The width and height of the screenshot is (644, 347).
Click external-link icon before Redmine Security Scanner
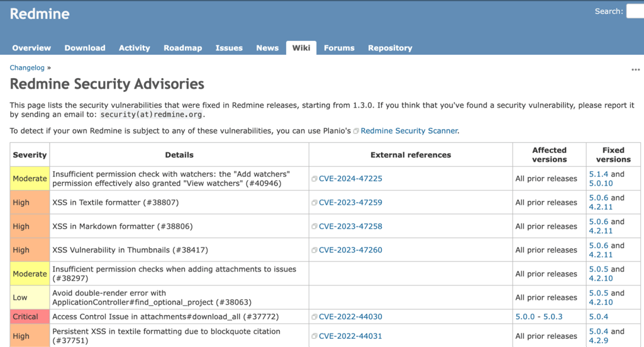click(356, 131)
